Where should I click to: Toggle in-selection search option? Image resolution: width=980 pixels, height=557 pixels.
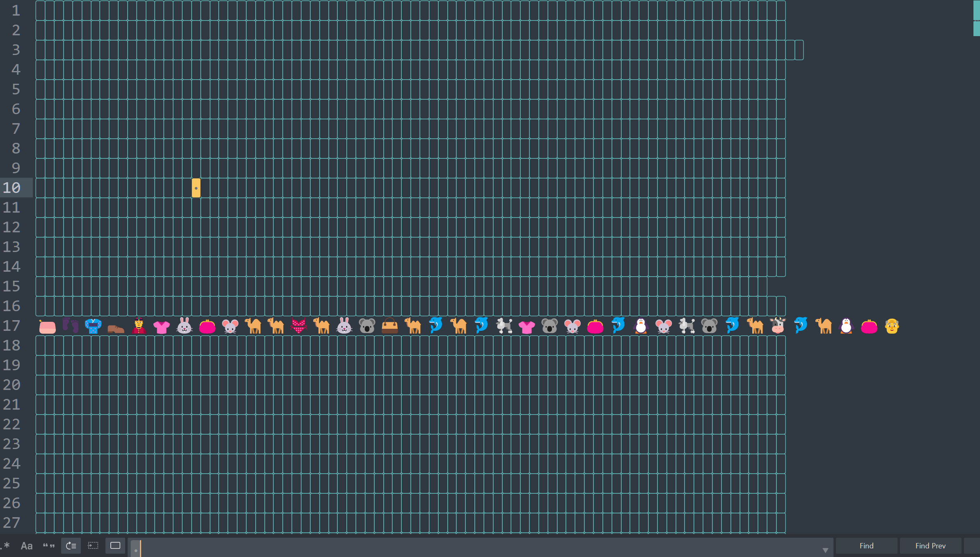click(93, 546)
